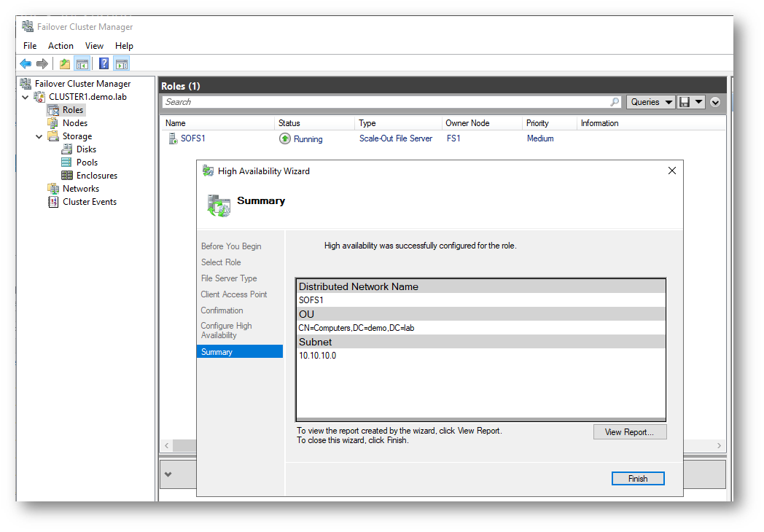Expand the round chevron beside search bar

715,102
